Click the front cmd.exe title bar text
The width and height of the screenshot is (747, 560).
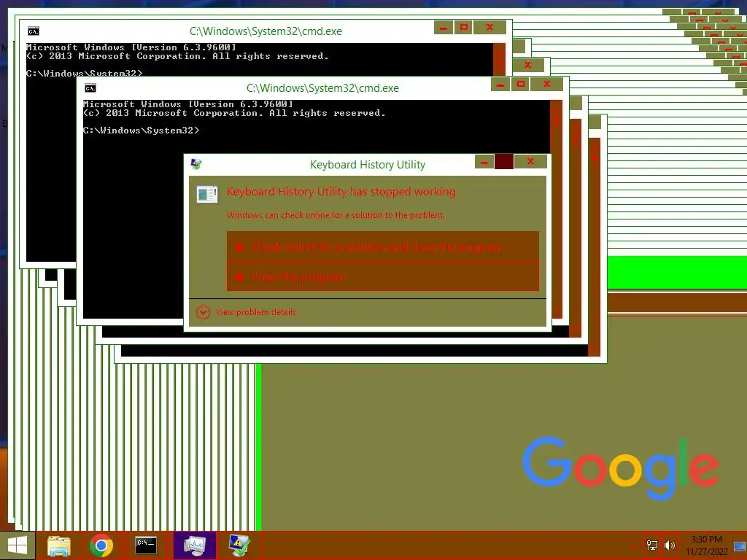pos(322,88)
